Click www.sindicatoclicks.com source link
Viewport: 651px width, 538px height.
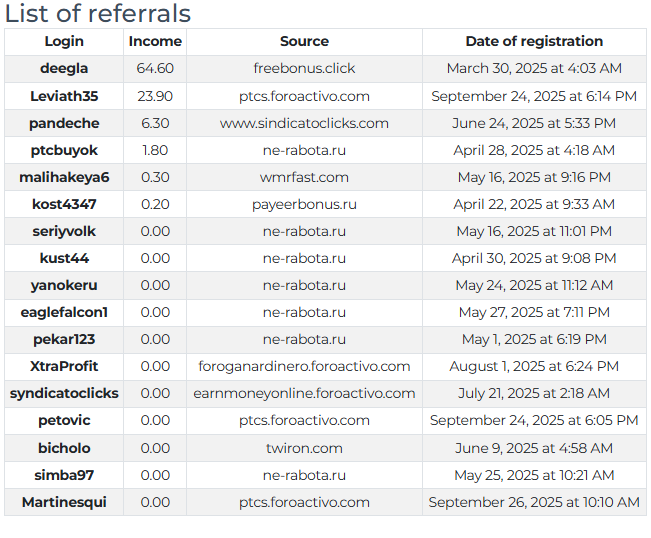(304, 123)
